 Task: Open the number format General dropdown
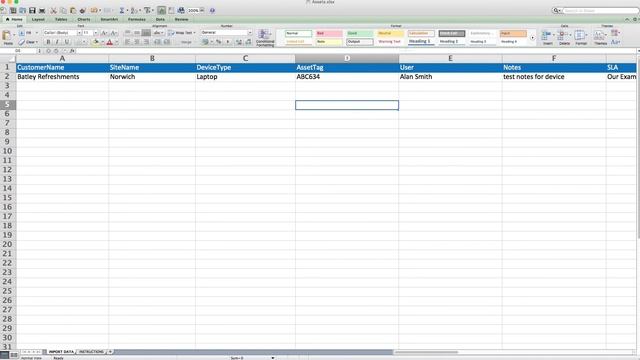click(250, 33)
